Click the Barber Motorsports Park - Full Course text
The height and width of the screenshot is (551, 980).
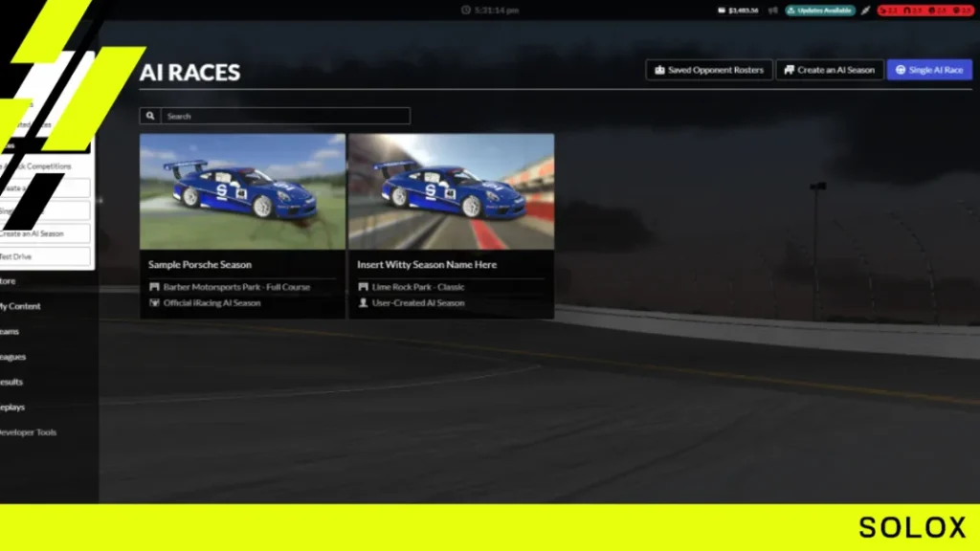coord(237,287)
